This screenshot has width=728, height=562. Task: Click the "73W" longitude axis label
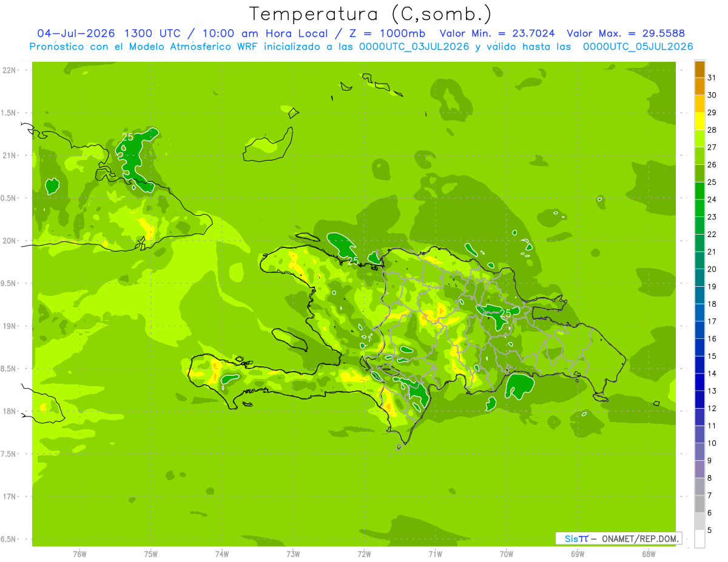[293, 554]
